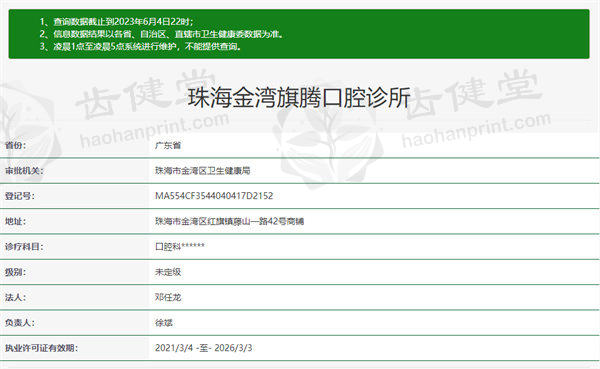
Task: Select validity period 2021/3/4 -至- 2026/3/3
Action: (204, 348)
